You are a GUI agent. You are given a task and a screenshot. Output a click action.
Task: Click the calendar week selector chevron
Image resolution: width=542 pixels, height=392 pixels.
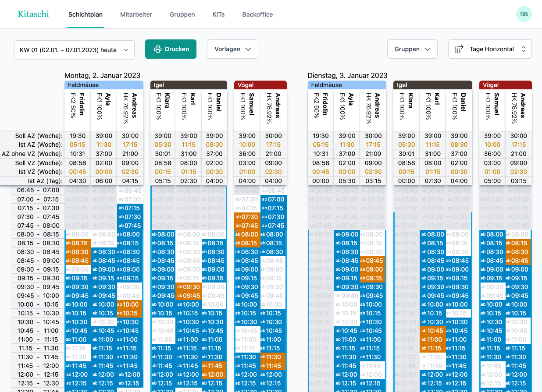pyautogui.click(x=126, y=50)
